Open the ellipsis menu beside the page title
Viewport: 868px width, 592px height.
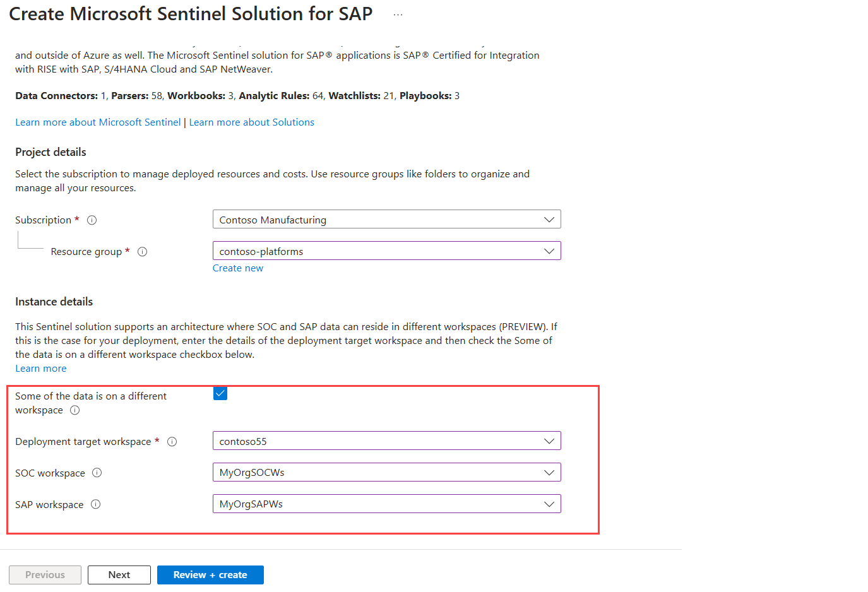pos(398,13)
